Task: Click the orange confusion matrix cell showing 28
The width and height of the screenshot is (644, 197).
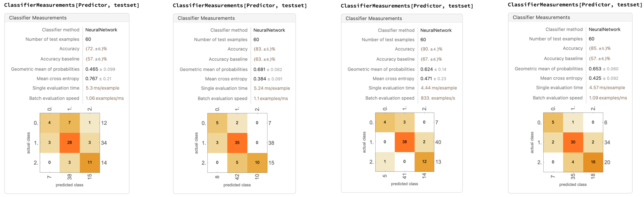Action: click(x=69, y=143)
